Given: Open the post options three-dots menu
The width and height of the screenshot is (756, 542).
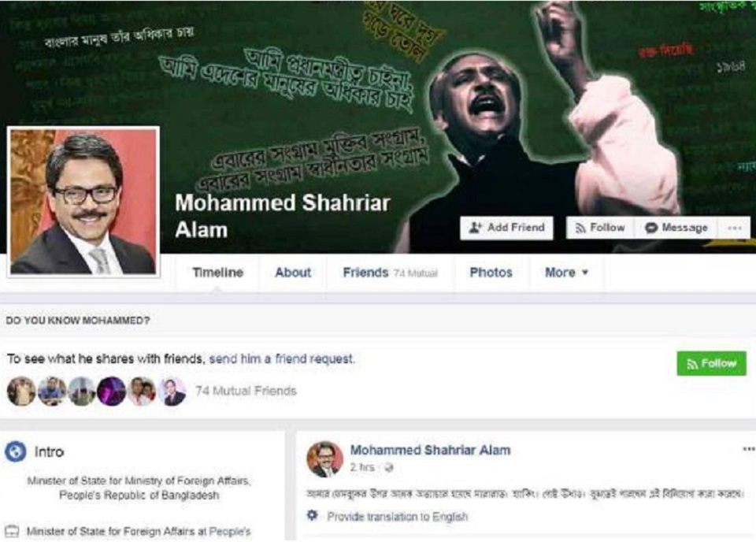Looking at the screenshot, I should coord(748,449).
